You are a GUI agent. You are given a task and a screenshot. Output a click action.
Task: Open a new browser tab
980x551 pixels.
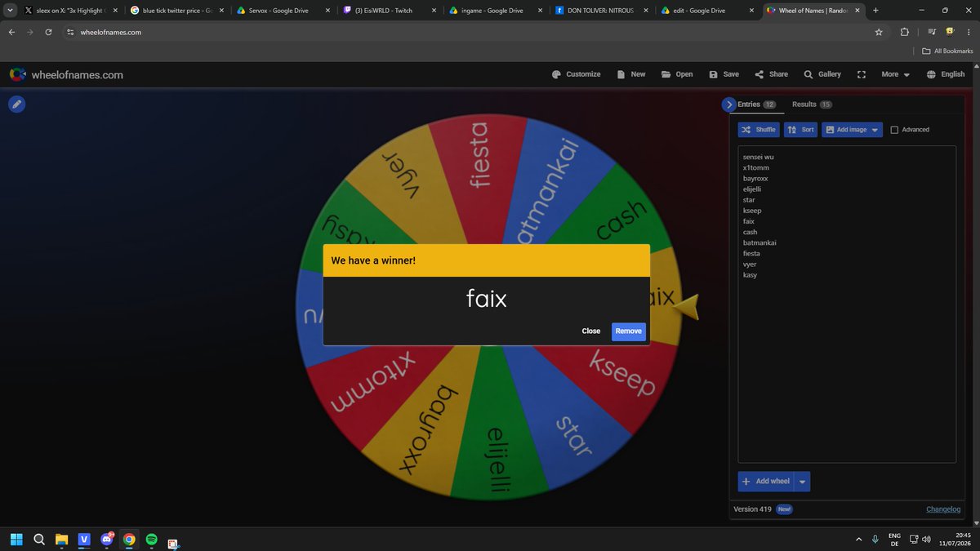[x=875, y=11]
